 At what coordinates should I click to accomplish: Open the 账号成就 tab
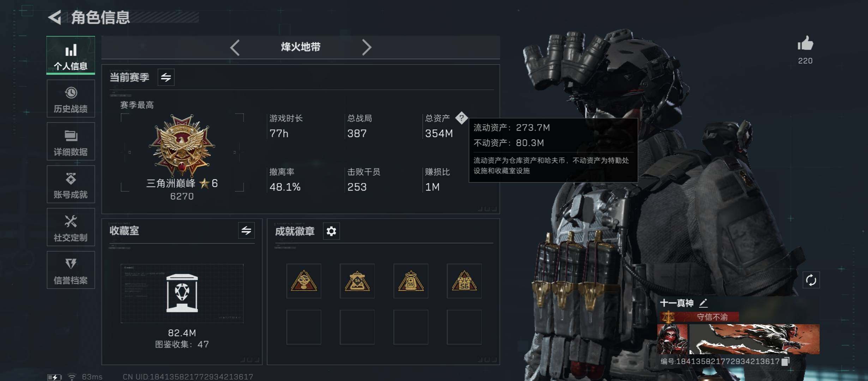[x=71, y=184]
